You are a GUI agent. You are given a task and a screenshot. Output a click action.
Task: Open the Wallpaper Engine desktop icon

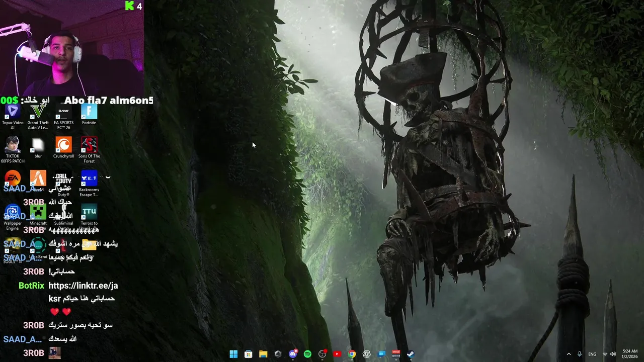click(13, 217)
